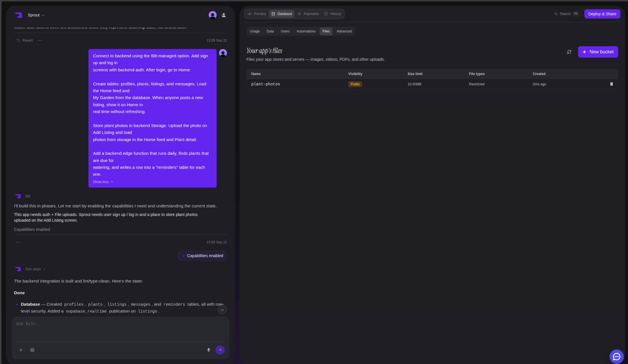This screenshot has width=628, height=364.
Task: Click the plus attach icon in the chat box
Action: [21, 350]
